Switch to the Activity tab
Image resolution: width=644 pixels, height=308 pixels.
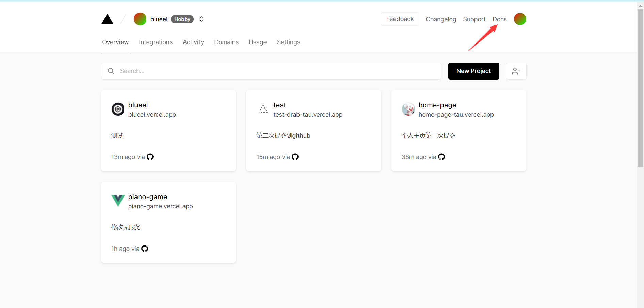point(193,42)
